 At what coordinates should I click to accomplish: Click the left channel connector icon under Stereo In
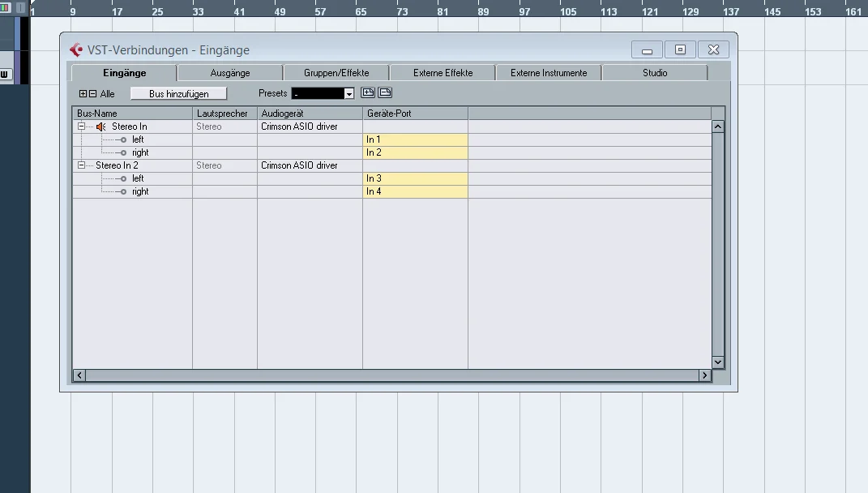pos(123,139)
